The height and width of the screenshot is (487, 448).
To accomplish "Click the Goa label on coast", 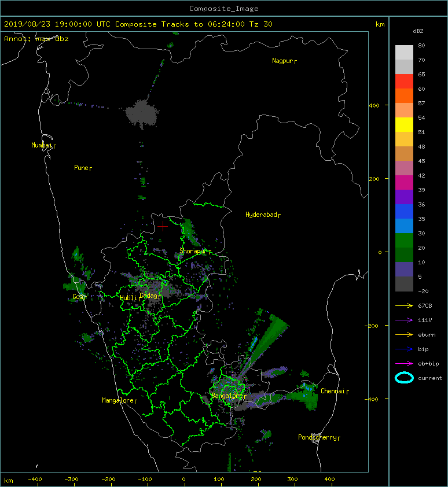I will (78, 297).
